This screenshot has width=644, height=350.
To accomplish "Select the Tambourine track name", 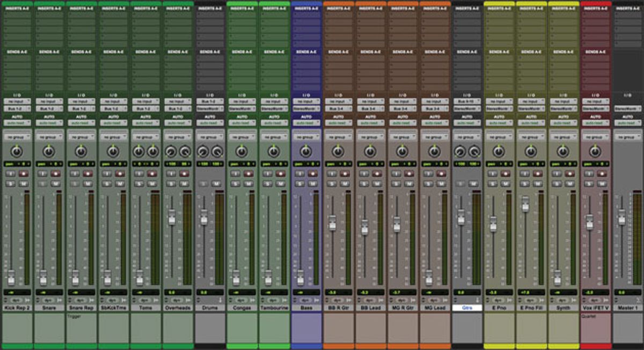I will click(x=274, y=308).
